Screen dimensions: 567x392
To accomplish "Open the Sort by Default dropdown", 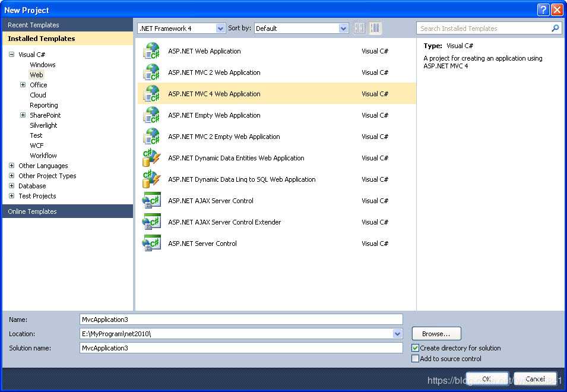I will click(x=343, y=28).
